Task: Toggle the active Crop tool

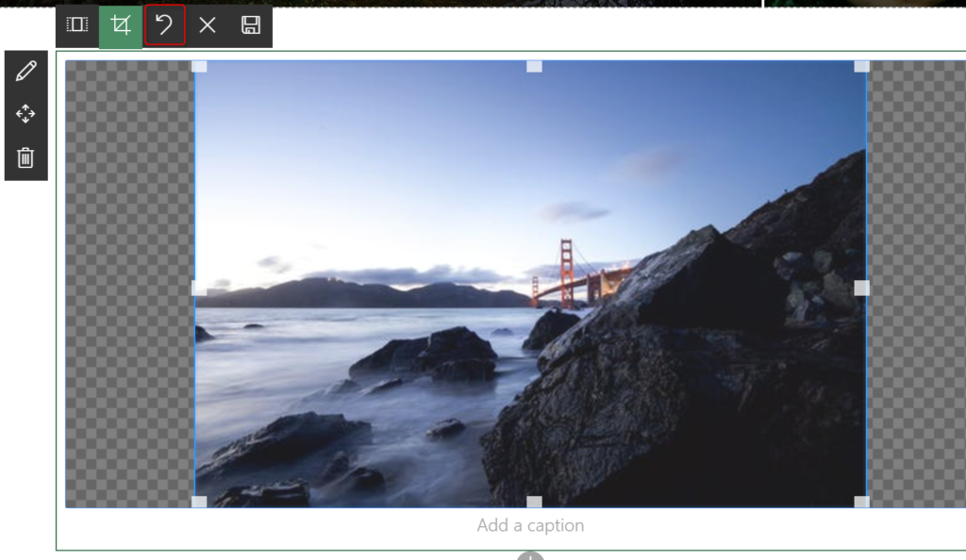Action: click(121, 25)
